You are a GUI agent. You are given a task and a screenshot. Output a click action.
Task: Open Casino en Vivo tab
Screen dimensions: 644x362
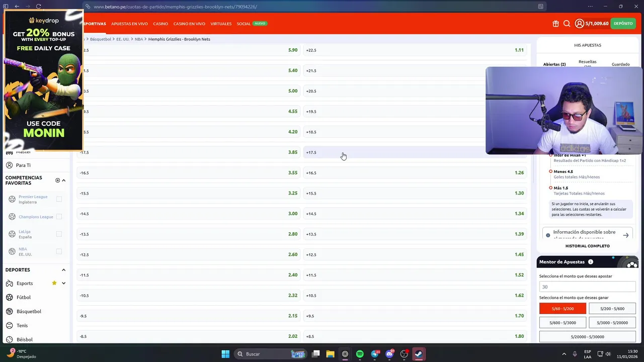[x=189, y=24]
